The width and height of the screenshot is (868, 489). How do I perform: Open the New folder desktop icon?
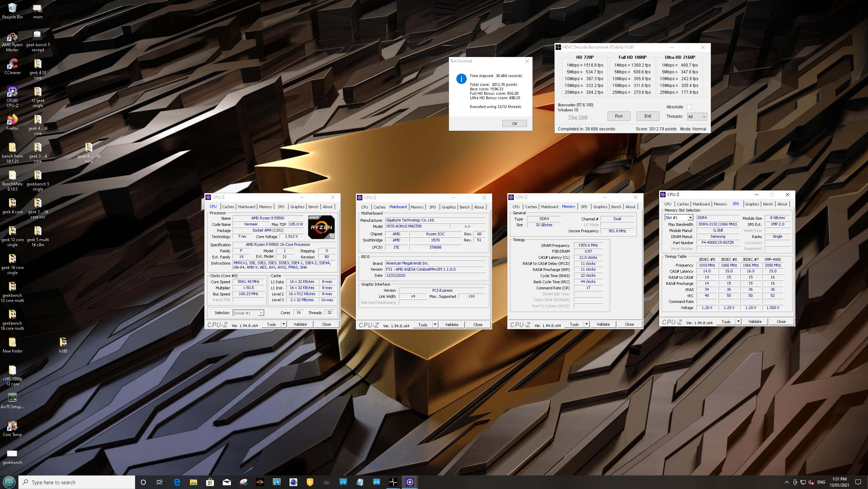point(12,345)
